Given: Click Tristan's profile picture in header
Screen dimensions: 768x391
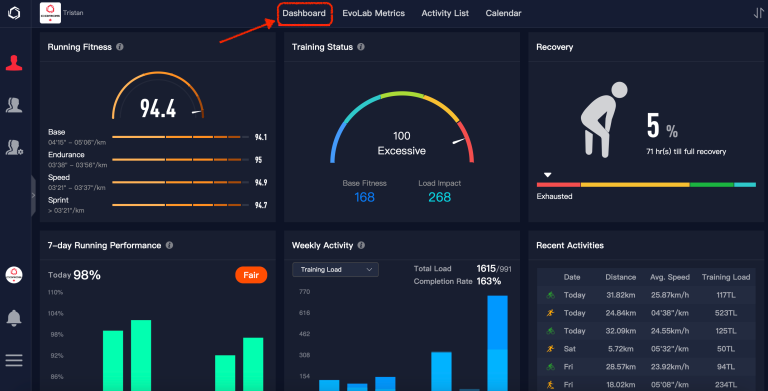Looking at the screenshot, I should pyautogui.click(x=50, y=13).
